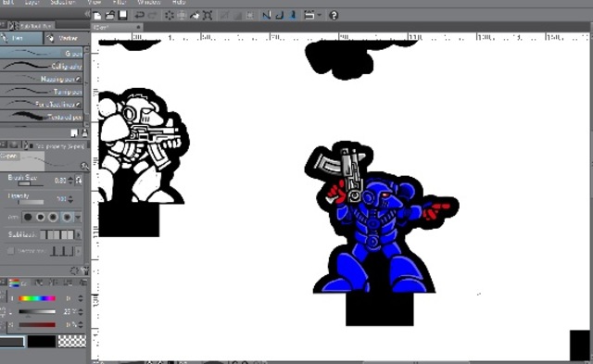
Task: Open the Selection menu
Action: click(x=62, y=2)
